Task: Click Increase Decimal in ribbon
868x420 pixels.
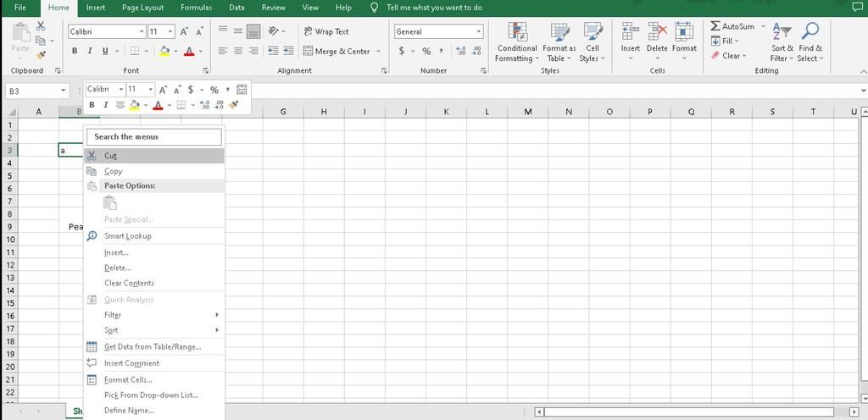Action: [x=460, y=51]
